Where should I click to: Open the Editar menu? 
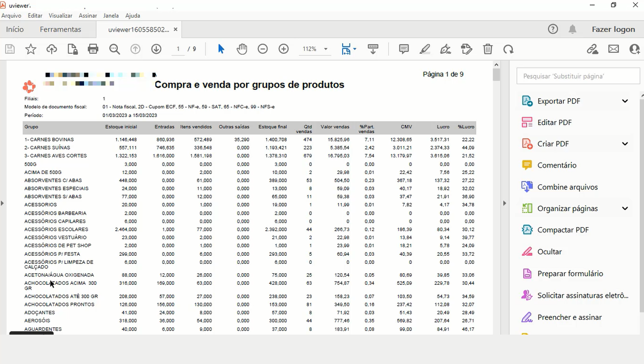coord(35,16)
